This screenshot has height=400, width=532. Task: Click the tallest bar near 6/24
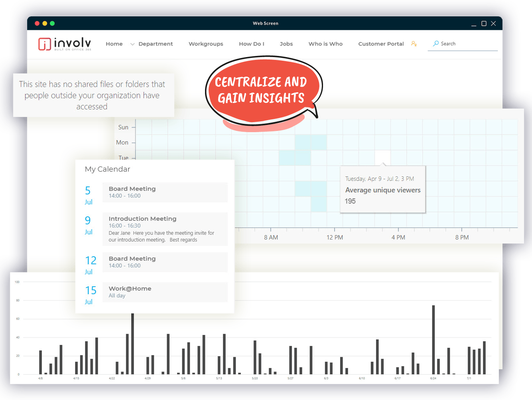(x=433, y=339)
